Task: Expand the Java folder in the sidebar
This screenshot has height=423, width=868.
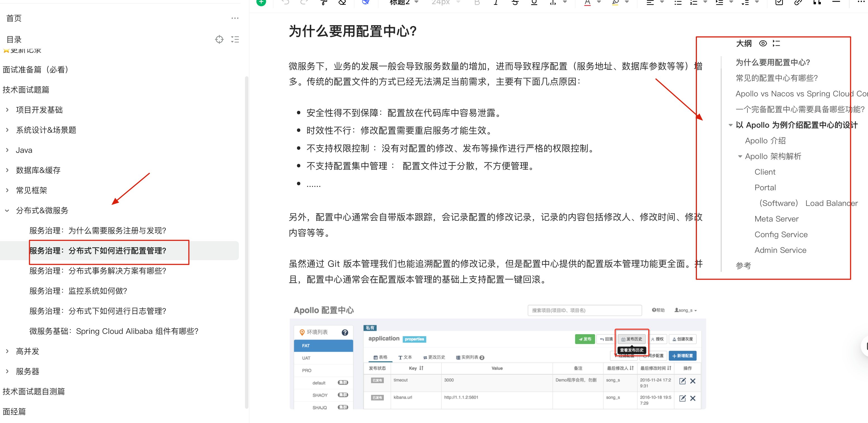Action: tap(7, 150)
